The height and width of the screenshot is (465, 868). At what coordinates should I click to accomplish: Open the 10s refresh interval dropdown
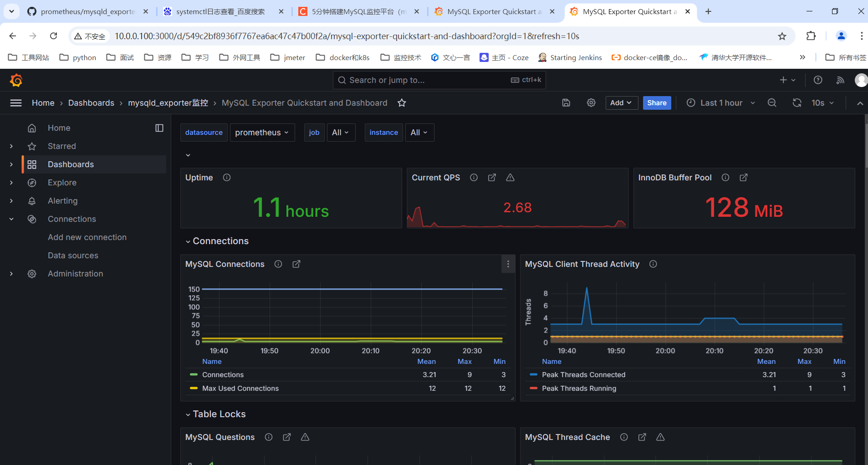coord(822,103)
